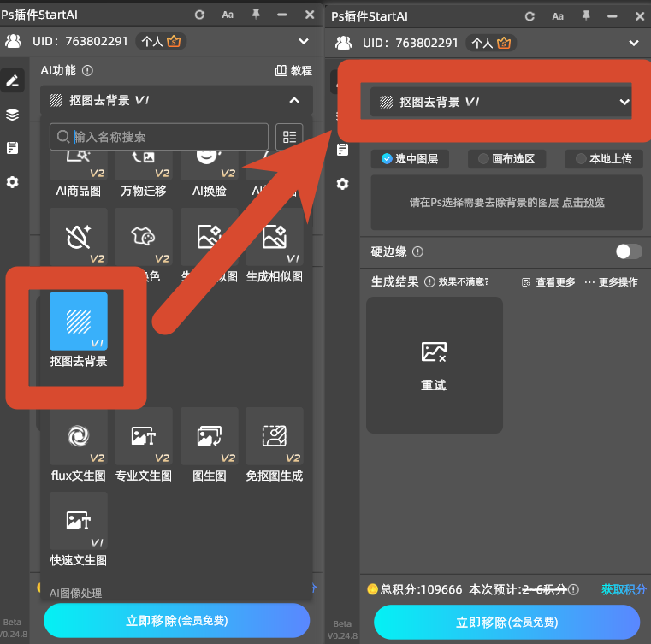Open settings gear in right panel sidebar

coord(342,183)
